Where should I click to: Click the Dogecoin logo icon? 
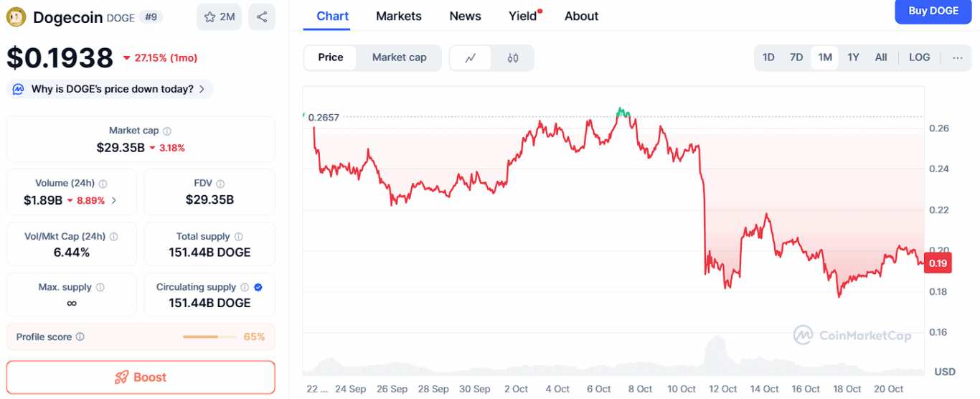16,17
